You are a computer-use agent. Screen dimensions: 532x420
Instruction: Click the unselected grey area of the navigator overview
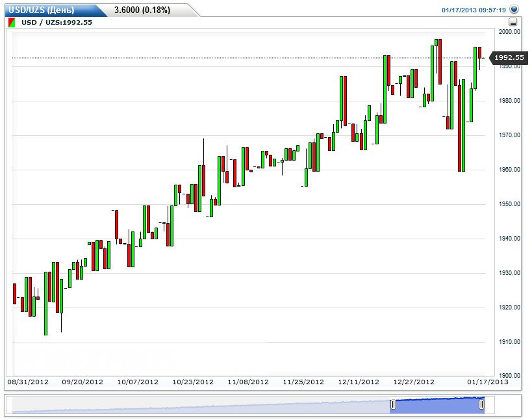coord(201,405)
